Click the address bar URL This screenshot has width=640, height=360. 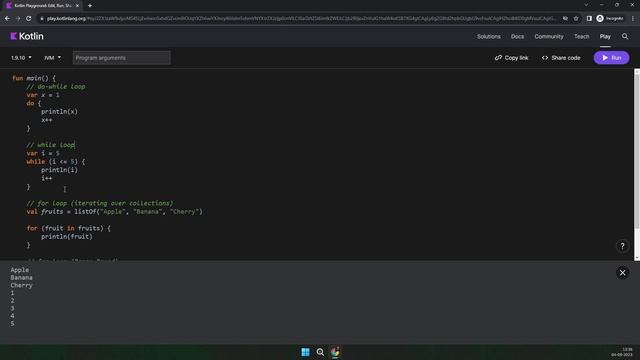pos(301,18)
